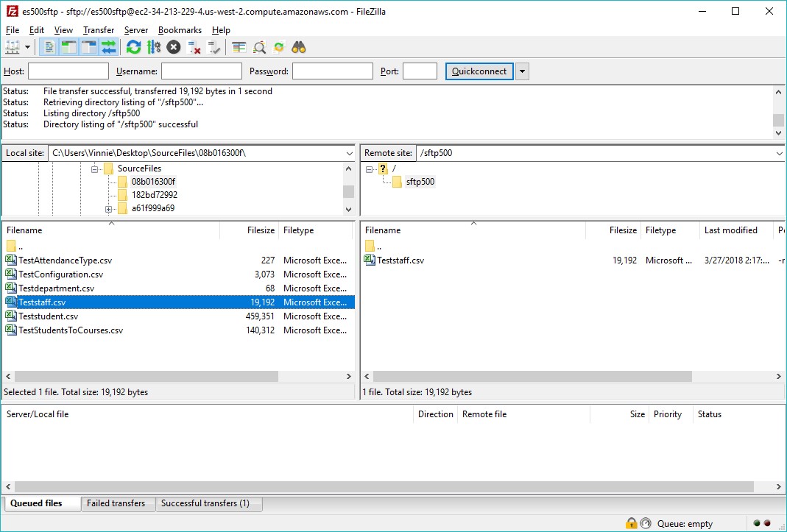Select local file TestAttendanceType.csv
Viewport: 787px width, 532px height.
click(x=178, y=260)
